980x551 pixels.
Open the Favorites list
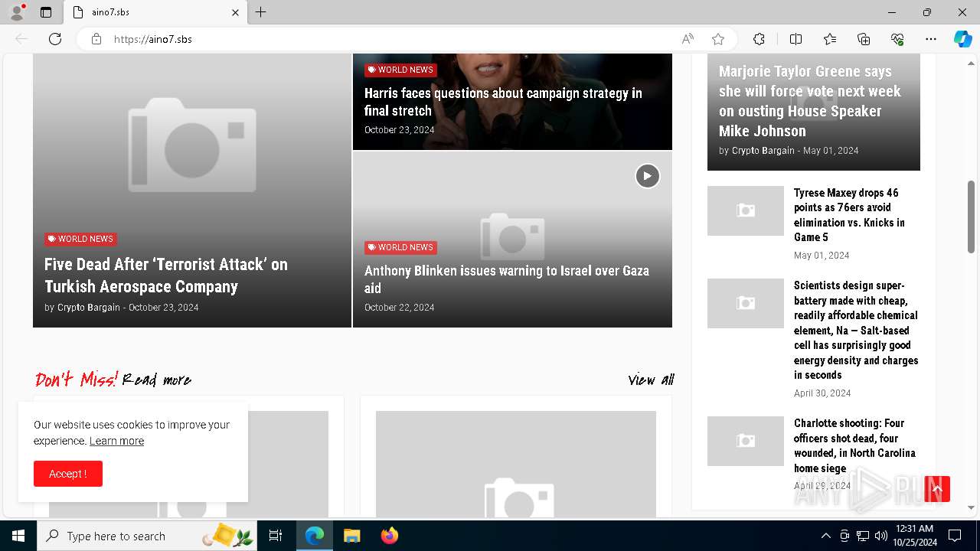point(830,39)
